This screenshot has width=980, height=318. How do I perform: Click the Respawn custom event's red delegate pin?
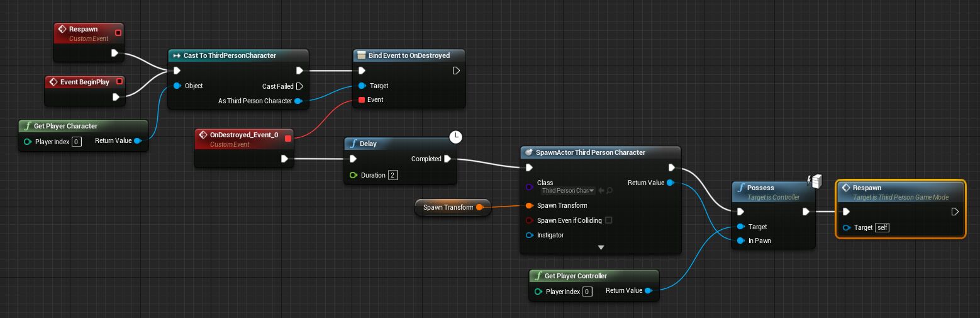(x=118, y=32)
